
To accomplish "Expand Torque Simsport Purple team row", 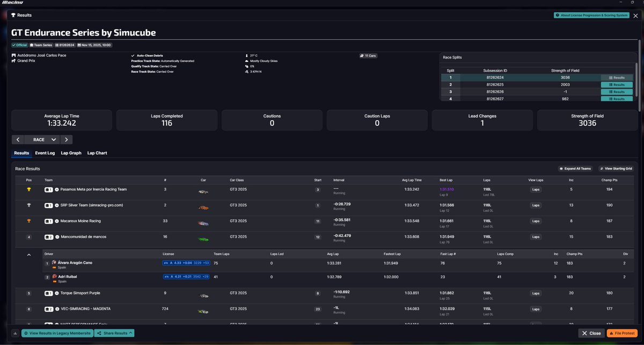I will (x=57, y=293).
